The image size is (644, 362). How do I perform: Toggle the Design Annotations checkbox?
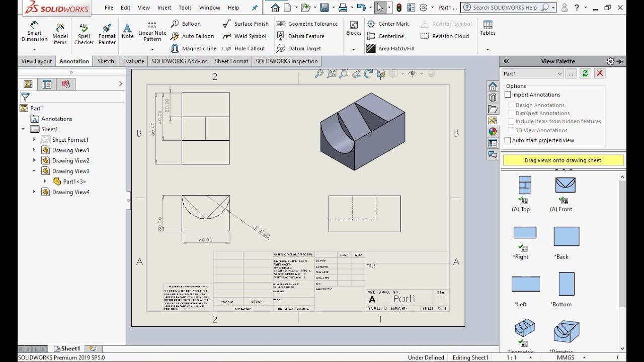[x=511, y=105]
